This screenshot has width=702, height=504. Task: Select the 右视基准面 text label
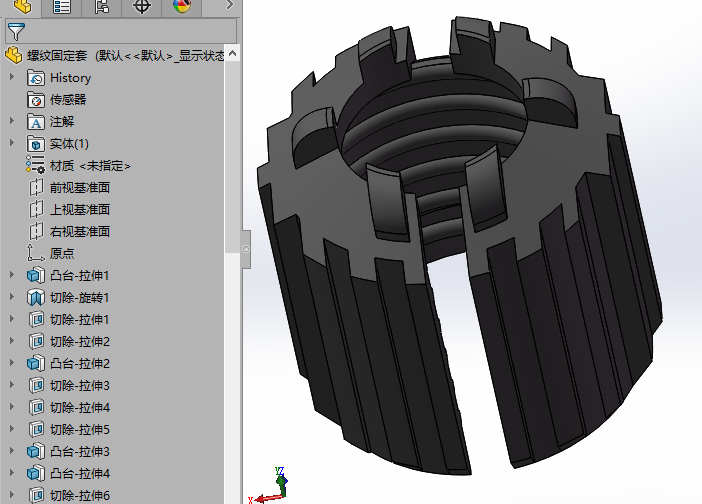(x=80, y=231)
